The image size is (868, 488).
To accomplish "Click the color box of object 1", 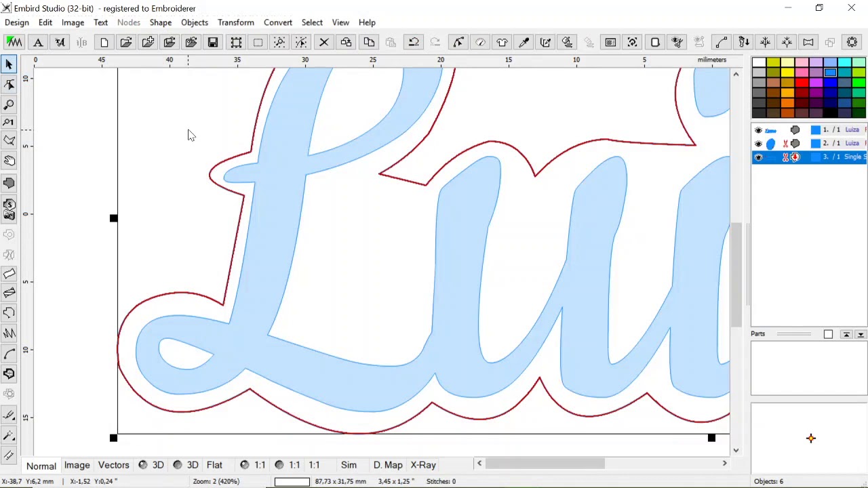I will click(x=816, y=130).
